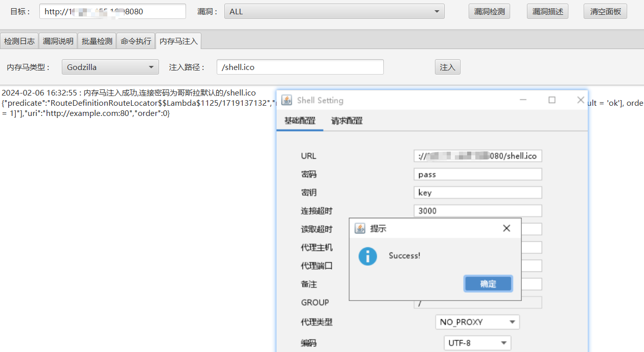This screenshot has height=352, width=644.
Task: Click the 密钥 field containing key
Action: click(478, 193)
